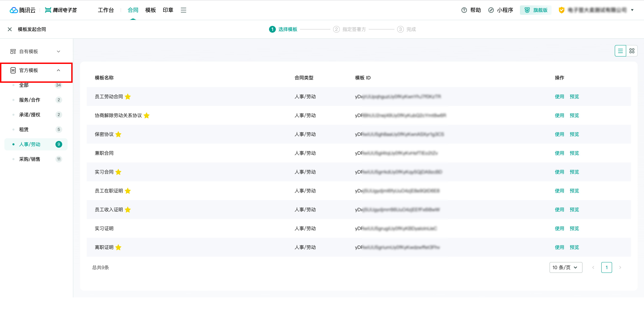Go to the previous page arrow
This screenshot has width=644, height=326.
[x=593, y=267]
